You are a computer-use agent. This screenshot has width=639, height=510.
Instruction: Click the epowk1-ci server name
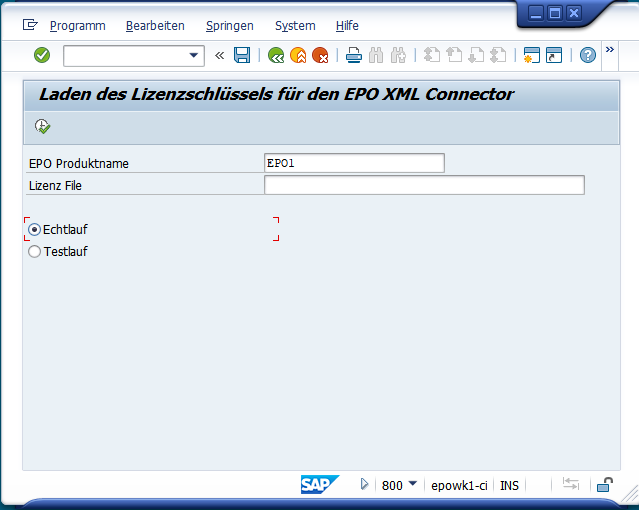[x=459, y=486]
